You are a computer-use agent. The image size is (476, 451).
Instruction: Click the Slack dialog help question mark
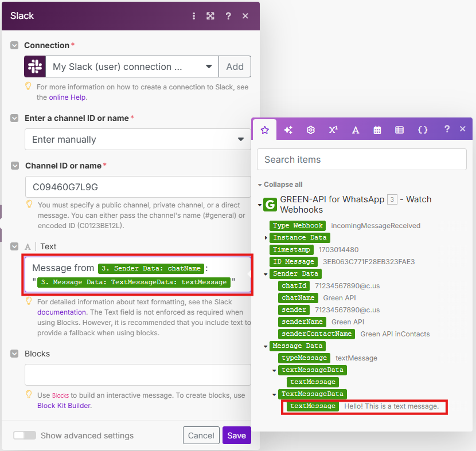click(x=228, y=16)
